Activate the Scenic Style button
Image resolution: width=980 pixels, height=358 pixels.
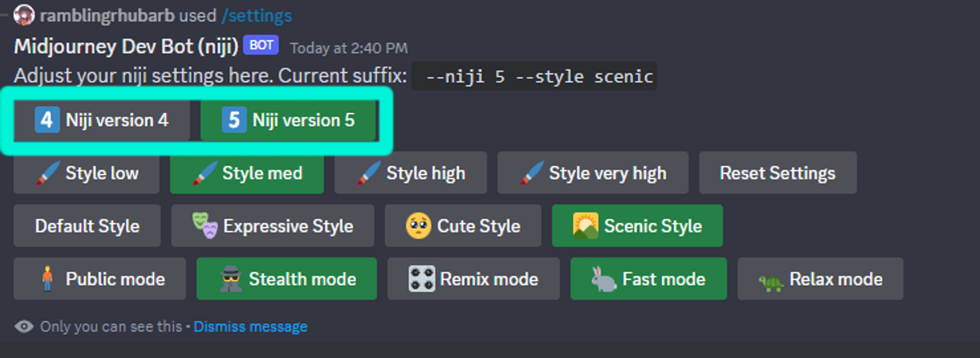pos(637,226)
